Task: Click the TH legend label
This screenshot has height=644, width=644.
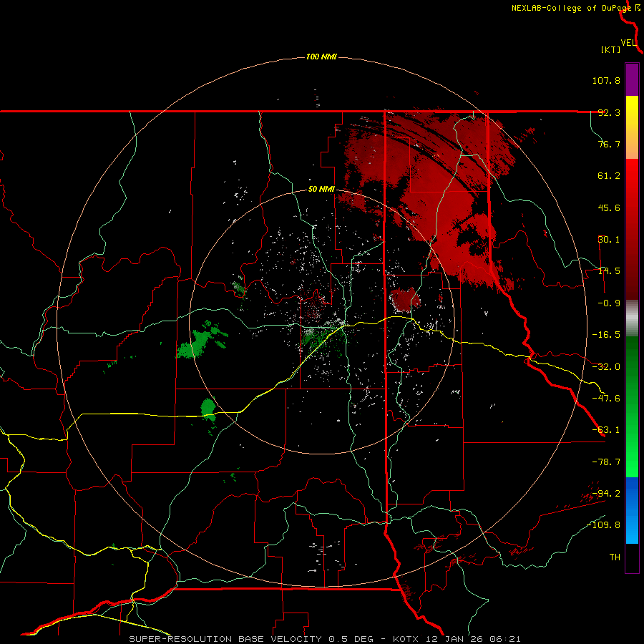Action: coord(615,557)
